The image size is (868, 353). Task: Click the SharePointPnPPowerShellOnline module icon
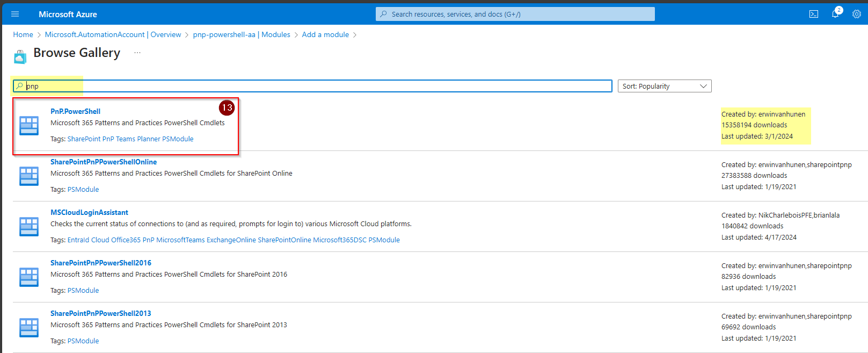point(29,176)
